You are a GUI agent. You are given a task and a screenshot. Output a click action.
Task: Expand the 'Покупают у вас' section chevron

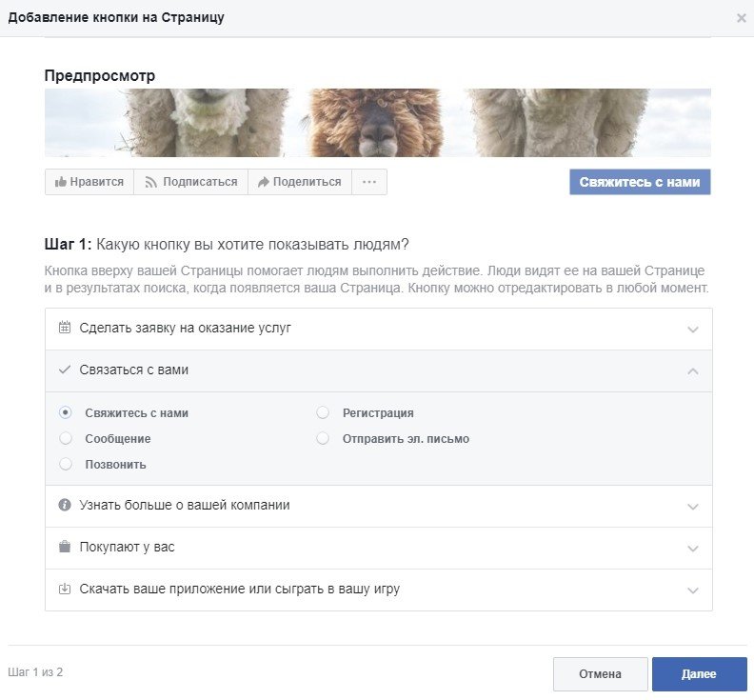(x=693, y=549)
